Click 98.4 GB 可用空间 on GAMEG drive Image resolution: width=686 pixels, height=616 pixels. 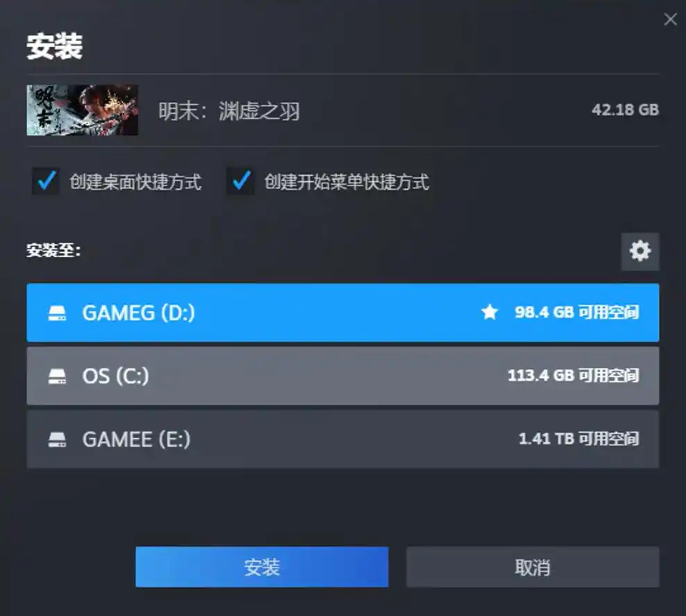(576, 312)
